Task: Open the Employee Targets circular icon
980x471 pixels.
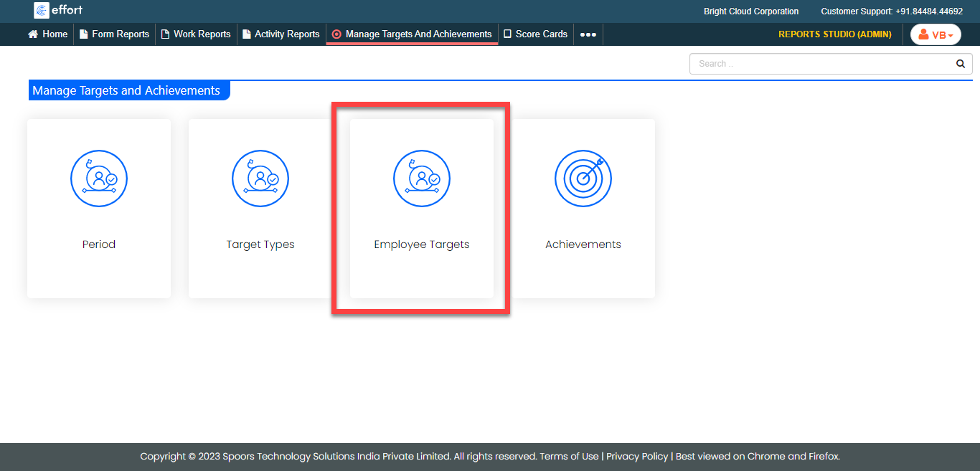Action: click(422, 179)
